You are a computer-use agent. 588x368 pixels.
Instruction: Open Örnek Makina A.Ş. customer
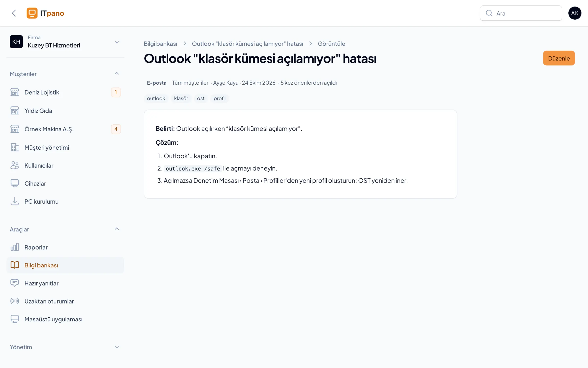(x=65, y=129)
